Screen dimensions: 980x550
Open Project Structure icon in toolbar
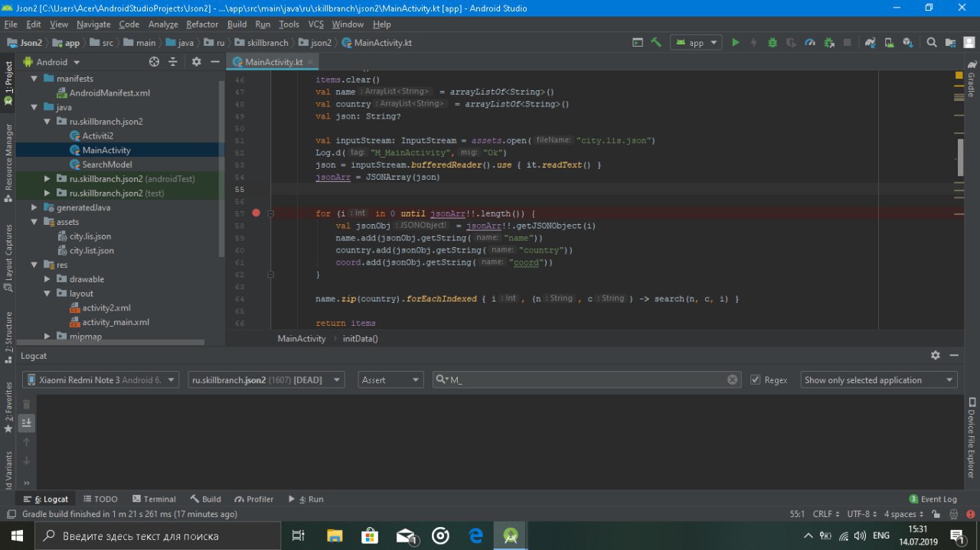coord(950,43)
